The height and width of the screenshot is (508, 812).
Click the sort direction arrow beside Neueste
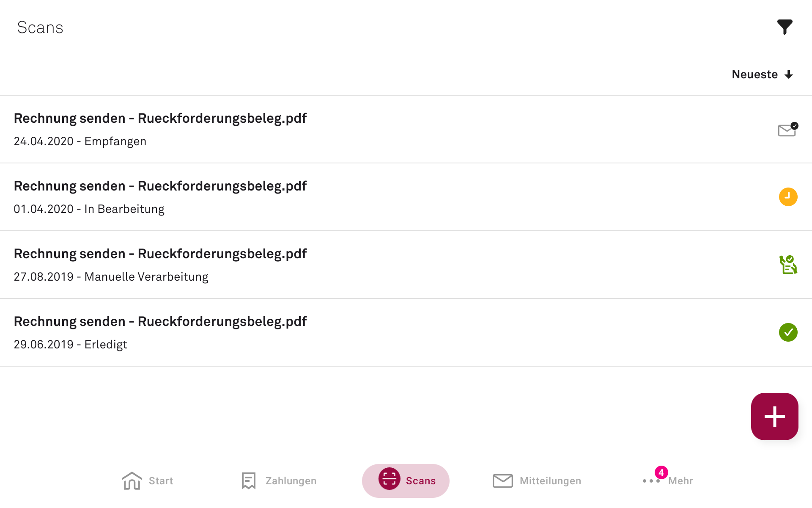point(789,75)
